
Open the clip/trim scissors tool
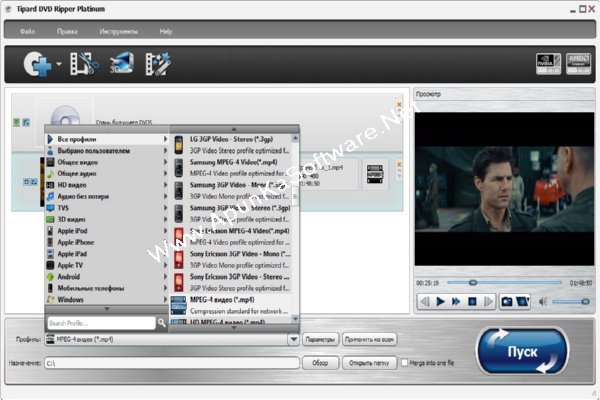pos(84,64)
